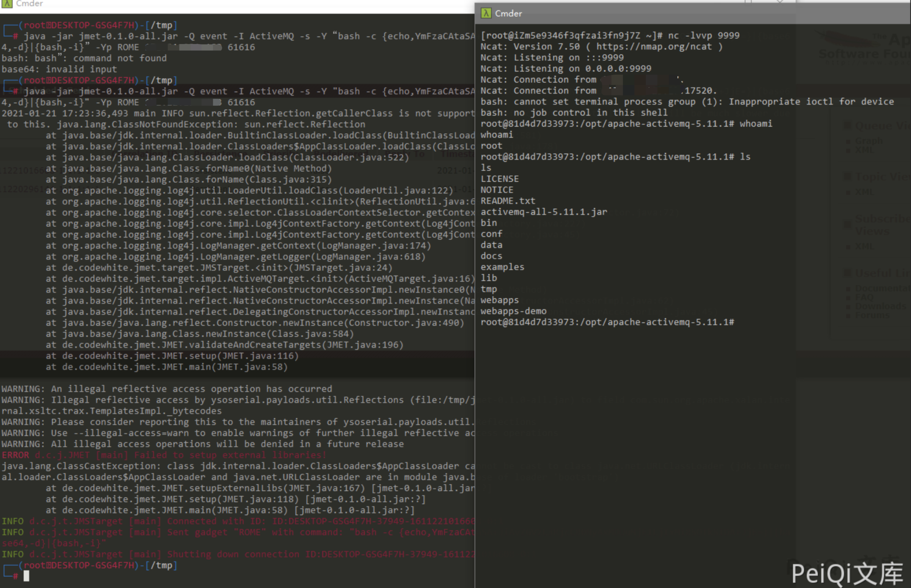Click the webapps-demo directory listing entry
The image size is (911, 588).
[513, 311]
